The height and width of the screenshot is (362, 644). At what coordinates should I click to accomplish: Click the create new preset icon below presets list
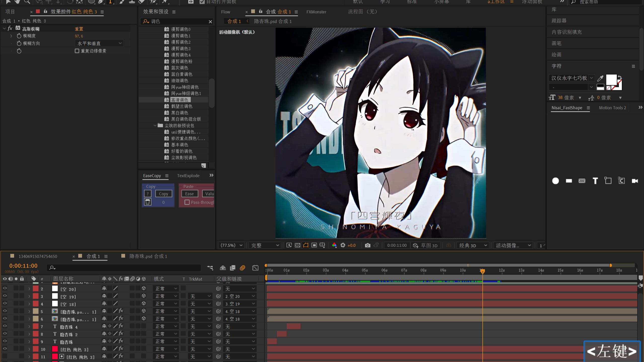[x=204, y=166]
